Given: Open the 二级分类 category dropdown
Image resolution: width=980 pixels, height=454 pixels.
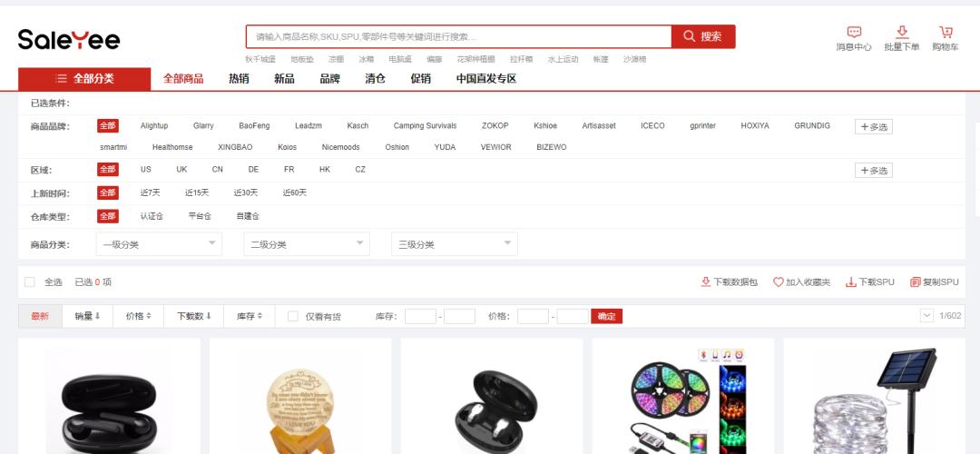Looking at the screenshot, I should 307,244.
